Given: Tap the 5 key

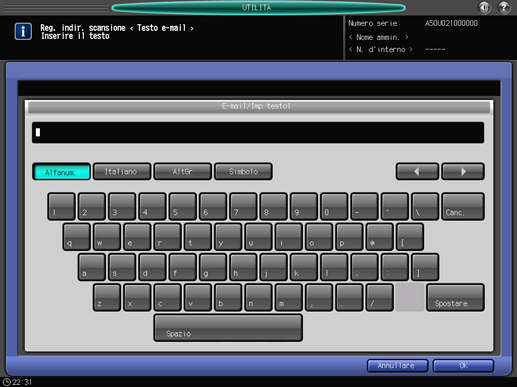Looking at the screenshot, I should 183,206.
